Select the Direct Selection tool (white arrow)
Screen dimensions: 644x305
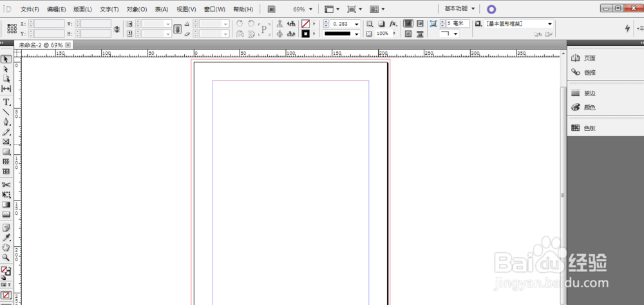tap(6, 70)
